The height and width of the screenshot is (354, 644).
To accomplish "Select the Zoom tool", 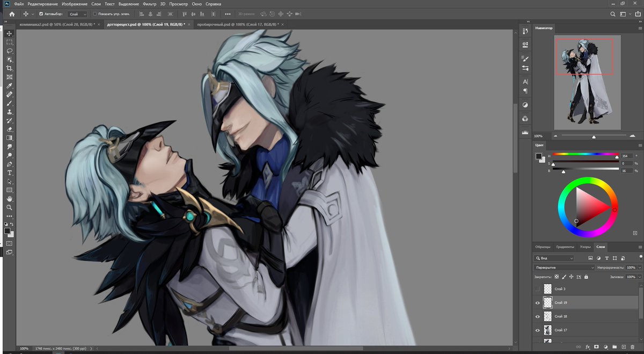I will click(x=9, y=207).
